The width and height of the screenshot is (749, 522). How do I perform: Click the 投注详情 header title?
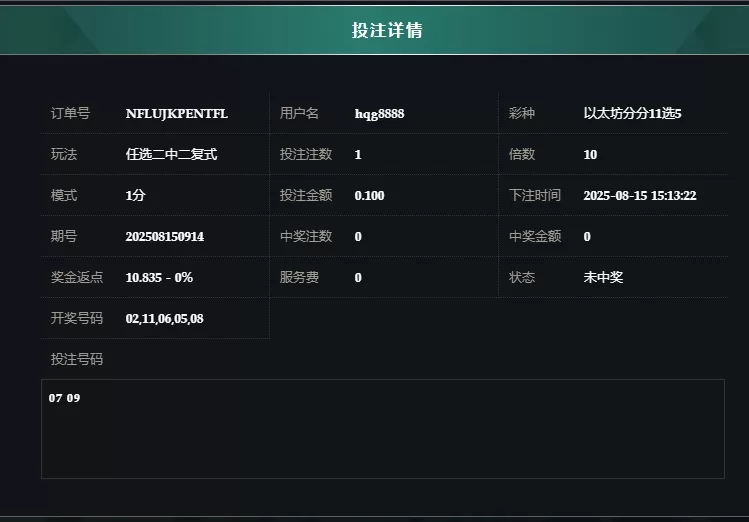pyautogui.click(x=387, y=30)
